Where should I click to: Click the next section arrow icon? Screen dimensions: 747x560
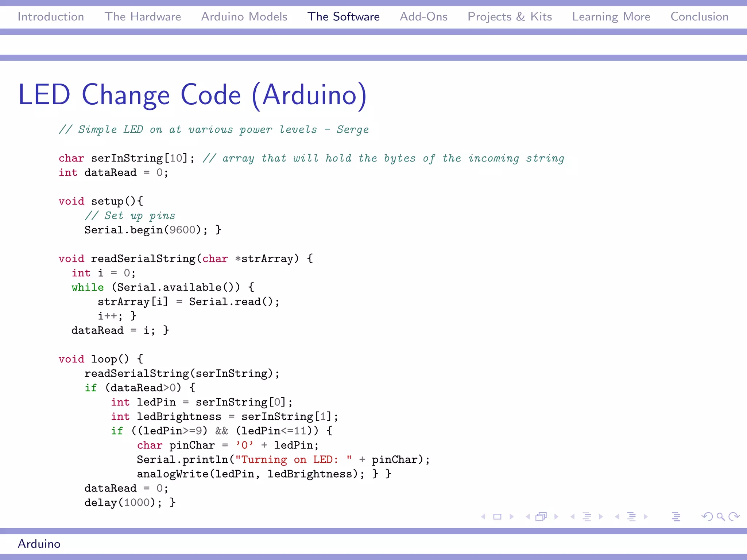pyautogui.click(x=646, y=517)
